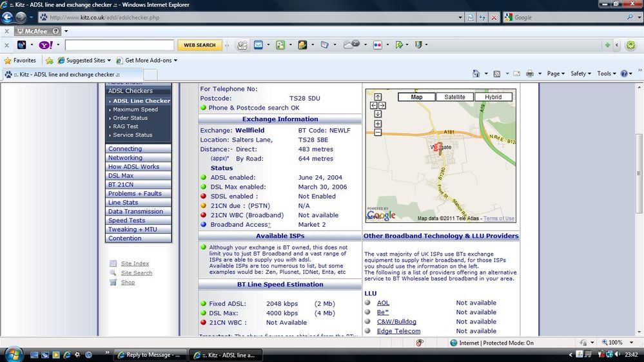Viewport: 644px width, 362px height.
Task: Open the RSS feeds icon
Action: [496, 73]
